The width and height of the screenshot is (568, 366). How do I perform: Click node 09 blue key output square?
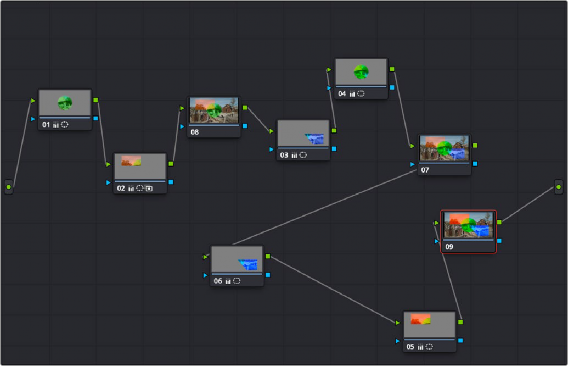click(499, 241)
